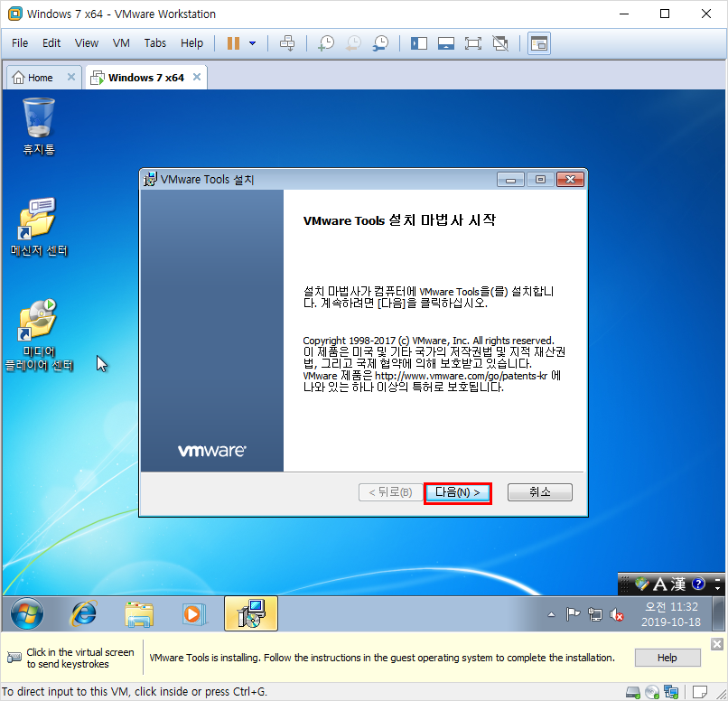The height and width of the screenshot is (701, 728).
Task: Dismiss the VMware Tools installing hint bar
Action: click(x=717, y=644)
